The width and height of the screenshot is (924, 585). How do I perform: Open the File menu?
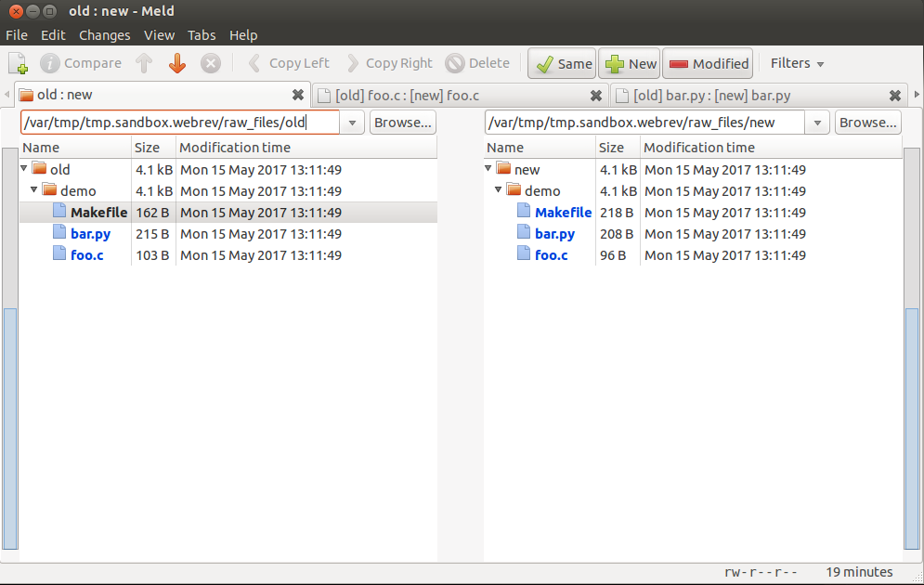[x=17, y=35]
